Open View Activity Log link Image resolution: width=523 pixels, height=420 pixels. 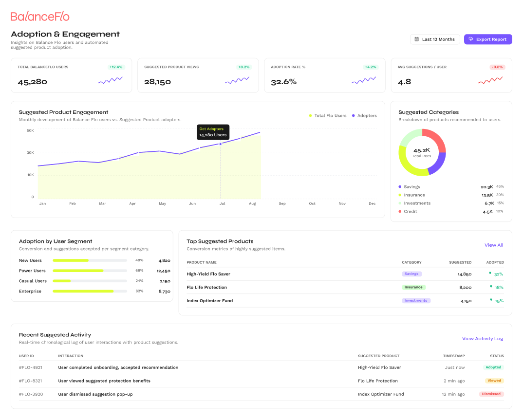coord(483,339)
